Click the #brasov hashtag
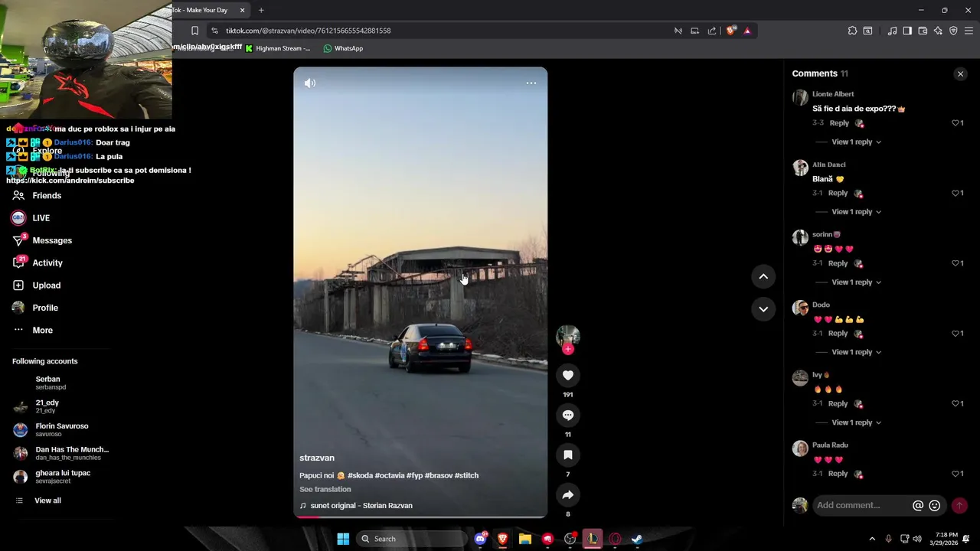980x551 pixels. pyautogui.click(x=439, y=475)
